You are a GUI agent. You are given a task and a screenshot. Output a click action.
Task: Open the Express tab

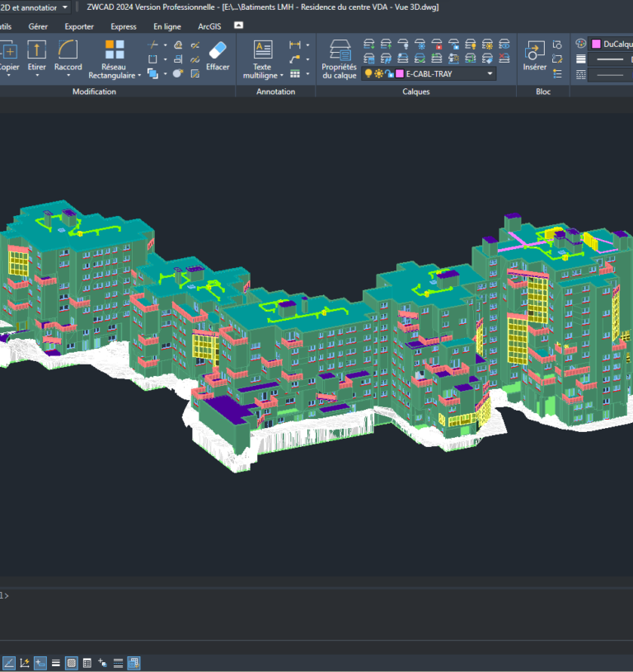[124, 26]
